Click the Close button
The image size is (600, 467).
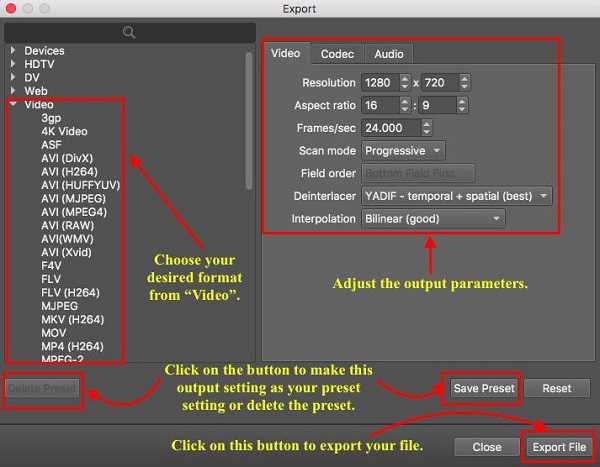(x=487, y=447)
